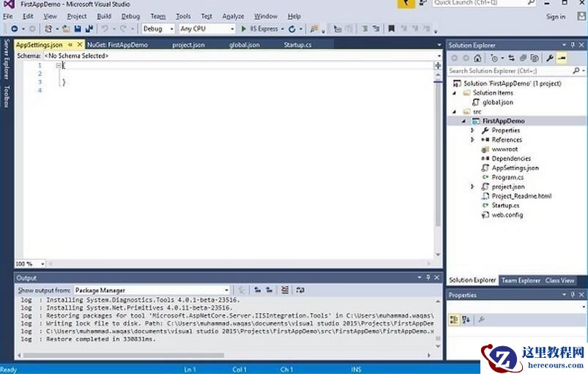Collapse the JSON code block on line 1
The image size is (588, 374).
pyautogui.click(x=58, y=66)
